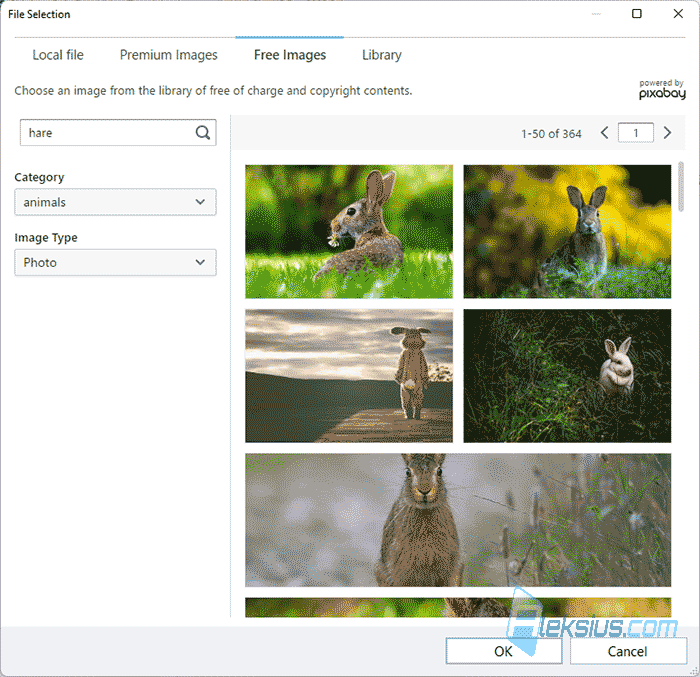This screenshot has width=700, height=677.
Task: Click the '1-50 of 364' results count
Action: (x=551, y=134)
